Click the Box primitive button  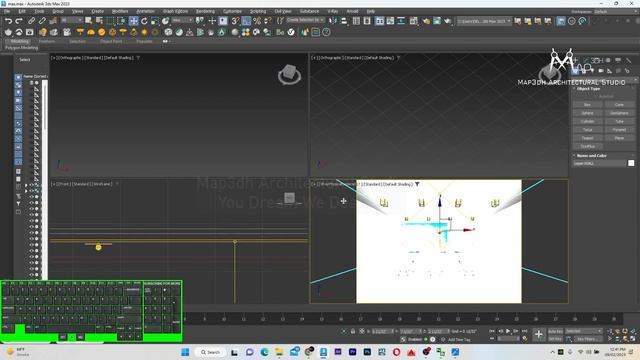click(587, 105)
